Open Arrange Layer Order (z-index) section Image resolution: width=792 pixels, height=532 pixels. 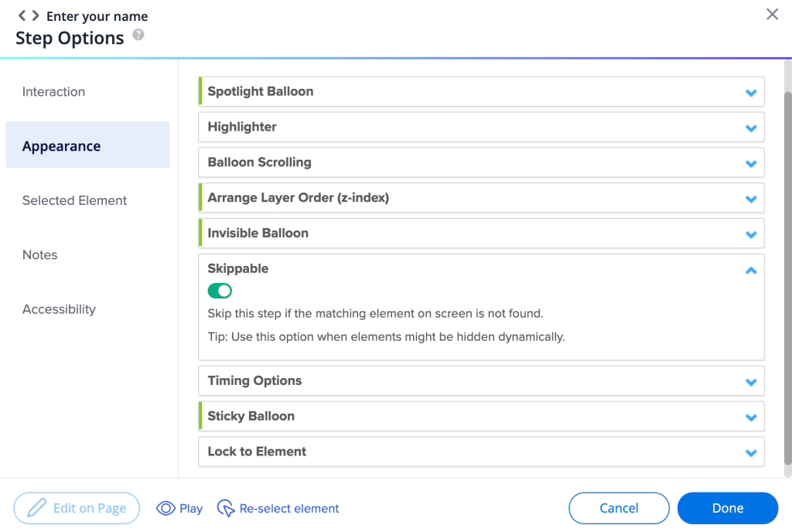tap(750, 199)
